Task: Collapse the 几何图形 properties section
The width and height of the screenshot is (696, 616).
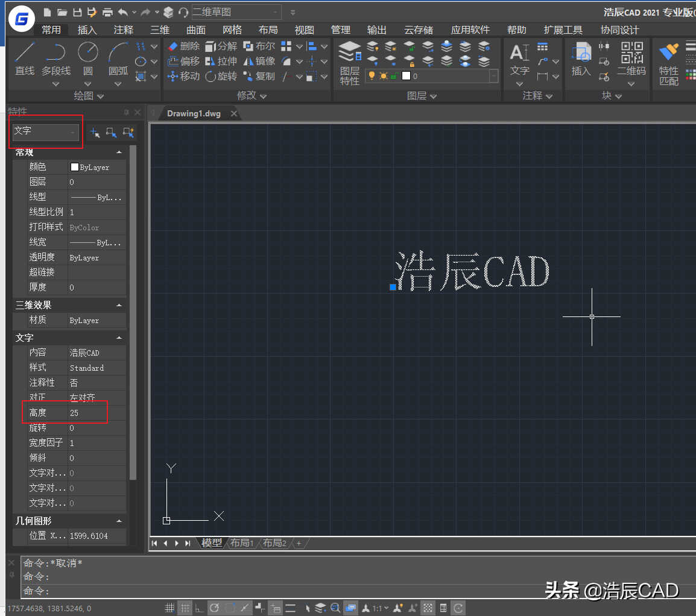Action: point(119,521)
